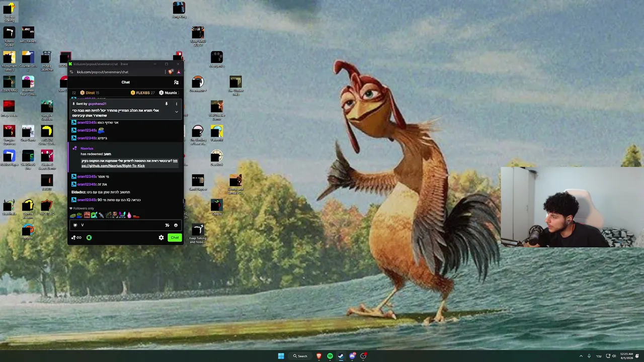Open guyohana21 profile in pinned message
The height and width of the screenshot is (362, 644).
tap(97, 104)
